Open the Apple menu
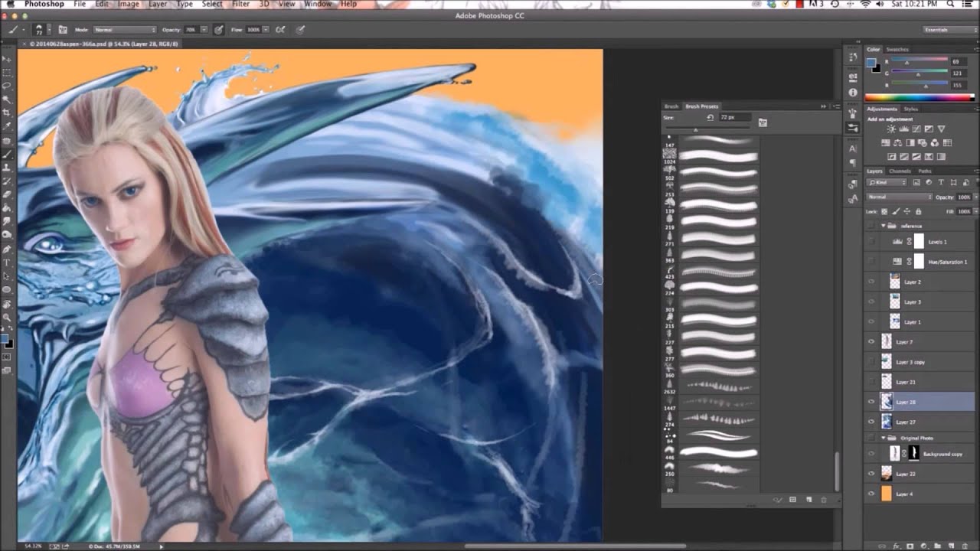The width and height of the screenshot is (980, 551). (9, 4)
